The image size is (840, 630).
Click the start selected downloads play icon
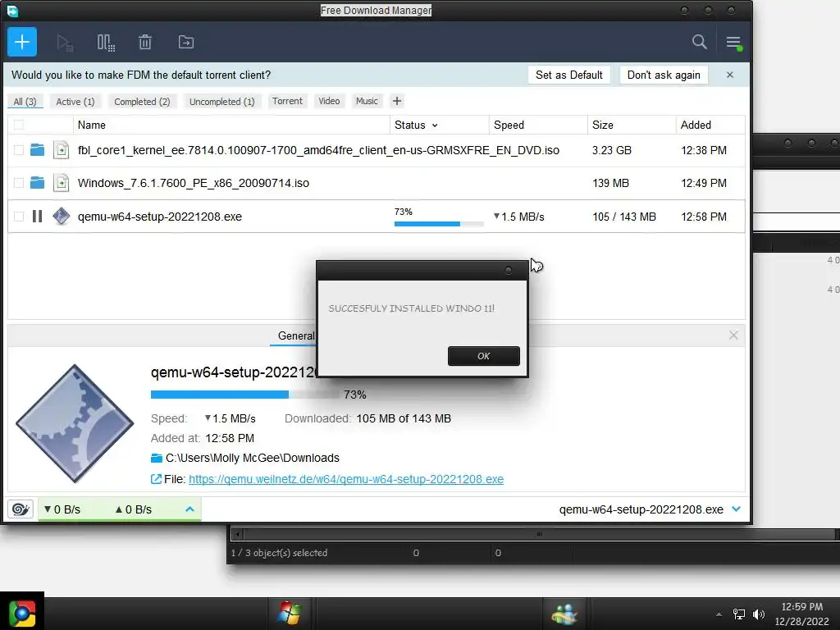tap(64, 43)
